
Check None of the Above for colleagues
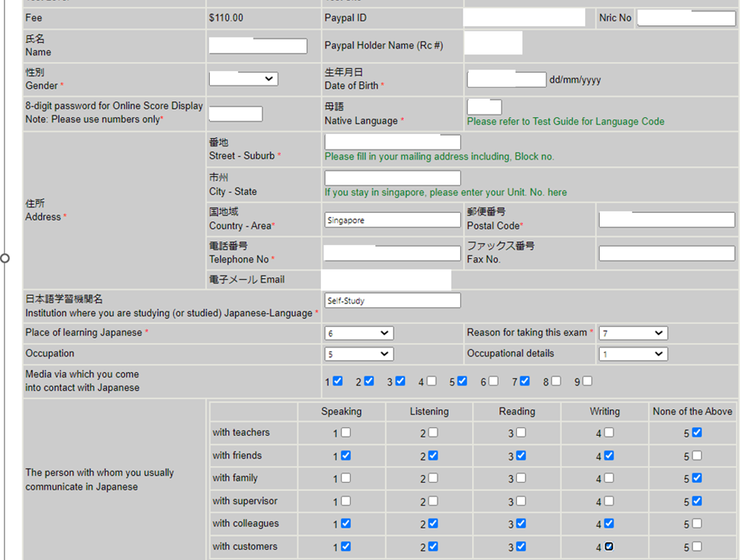point(696,524)
